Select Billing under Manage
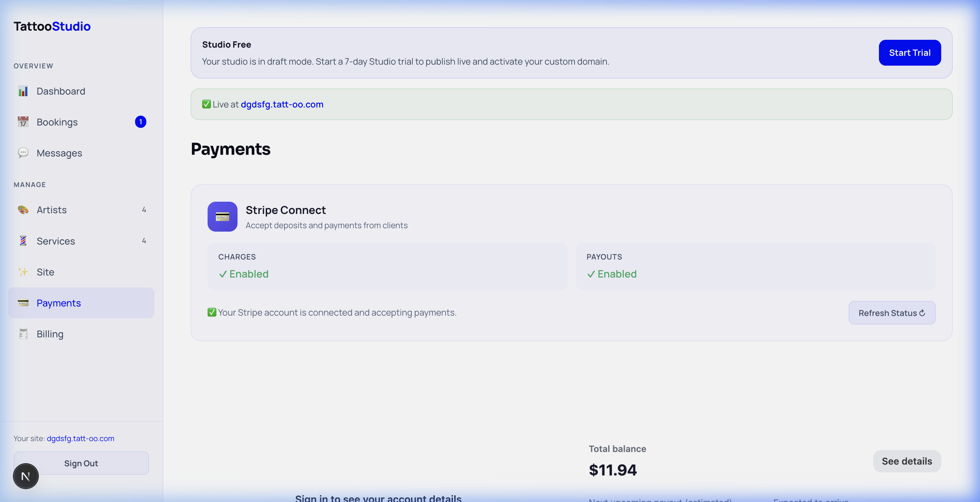The height and width of the screenshot is (502, 980). 50,334
